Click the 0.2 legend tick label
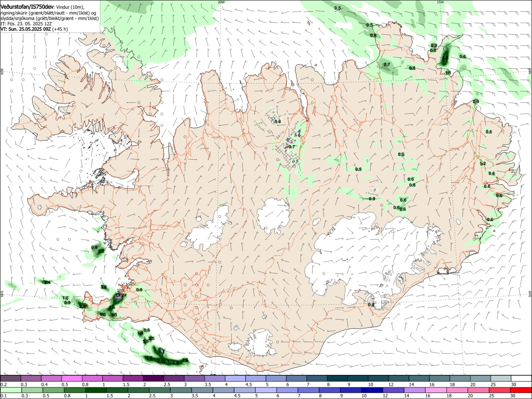Screen dimensions: 532x399 pyautogui.click(x=3, y=384)
